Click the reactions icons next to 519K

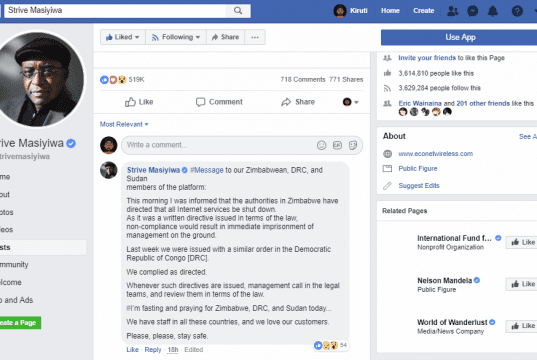(113, 80)
